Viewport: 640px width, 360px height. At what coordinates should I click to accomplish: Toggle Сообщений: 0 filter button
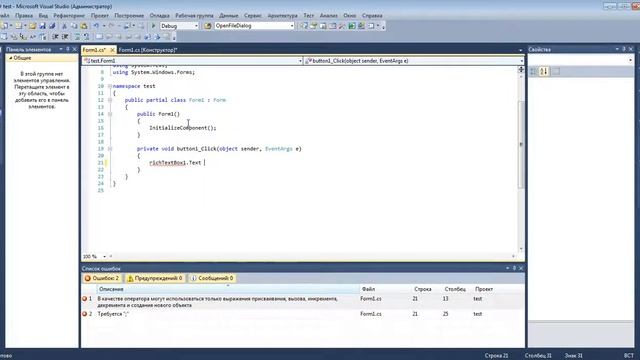pyautogui.click(x=212, y=278)
